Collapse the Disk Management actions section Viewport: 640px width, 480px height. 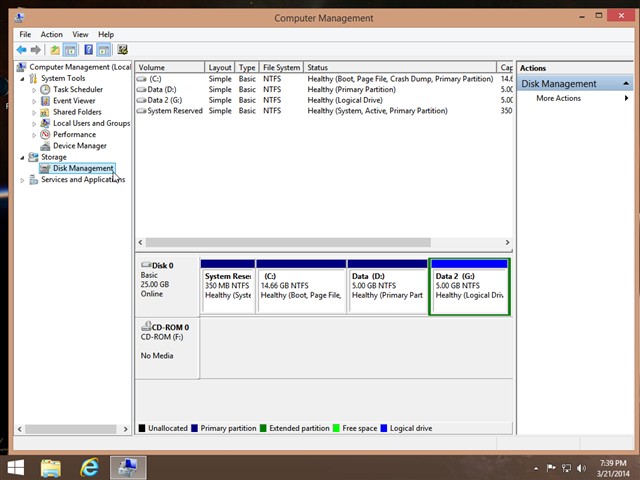click(x=626, y=84)
